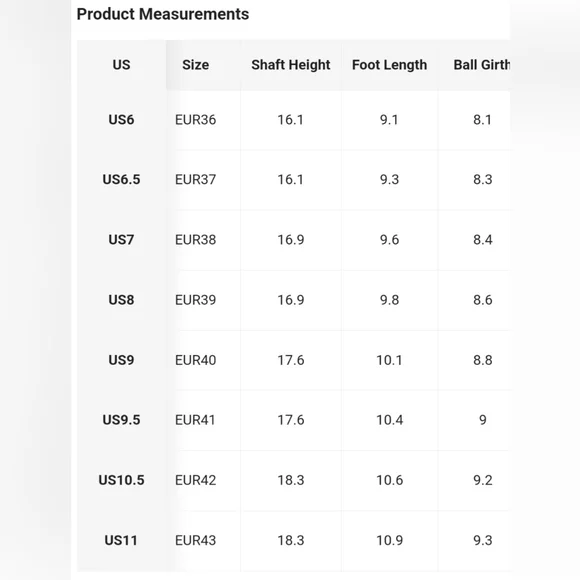Click the Product Measurements heading
The height and width of the screenshot is (580, 580).
tap(163, 14)
